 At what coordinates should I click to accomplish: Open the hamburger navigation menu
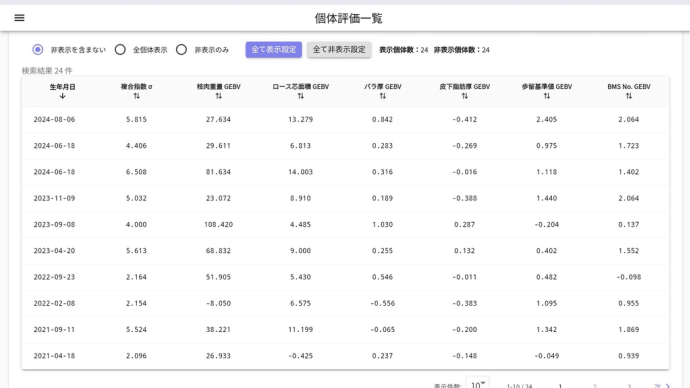[x=19, y=18]
